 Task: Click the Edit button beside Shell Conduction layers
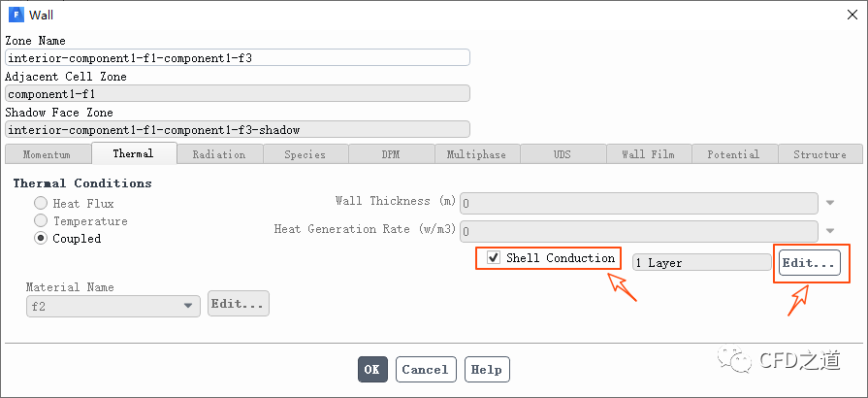(809, 263)
